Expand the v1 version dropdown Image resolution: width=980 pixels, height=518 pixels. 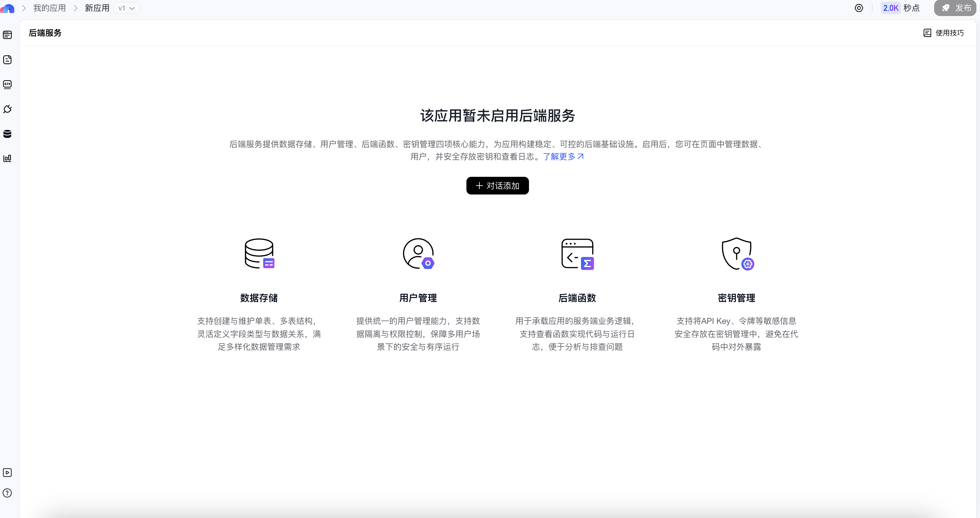point(127,8)
